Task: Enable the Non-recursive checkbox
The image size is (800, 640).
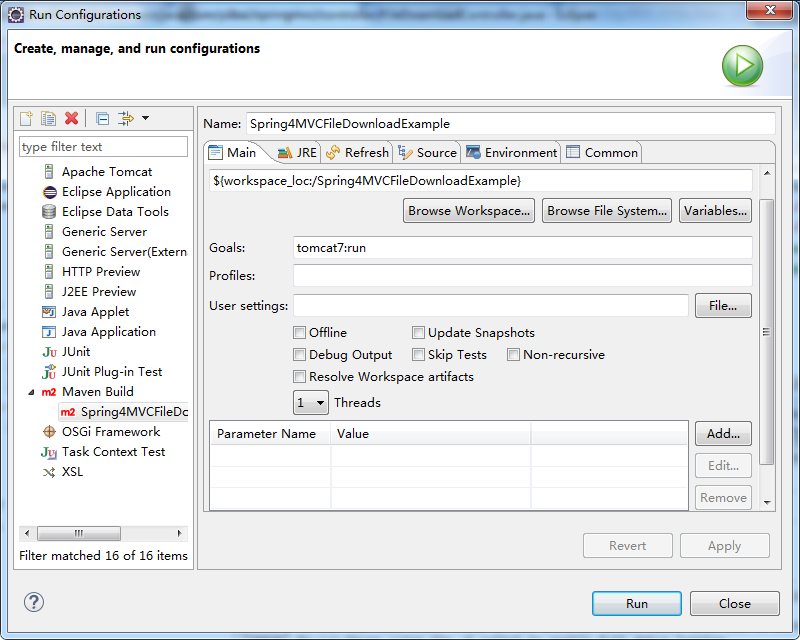Action: click(x=513, y=355)
